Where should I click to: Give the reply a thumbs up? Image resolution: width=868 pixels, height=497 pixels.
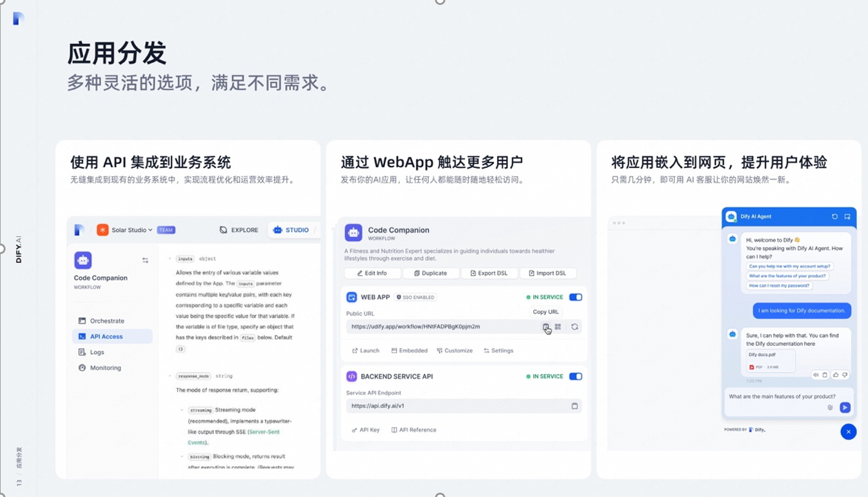point(835,375)
